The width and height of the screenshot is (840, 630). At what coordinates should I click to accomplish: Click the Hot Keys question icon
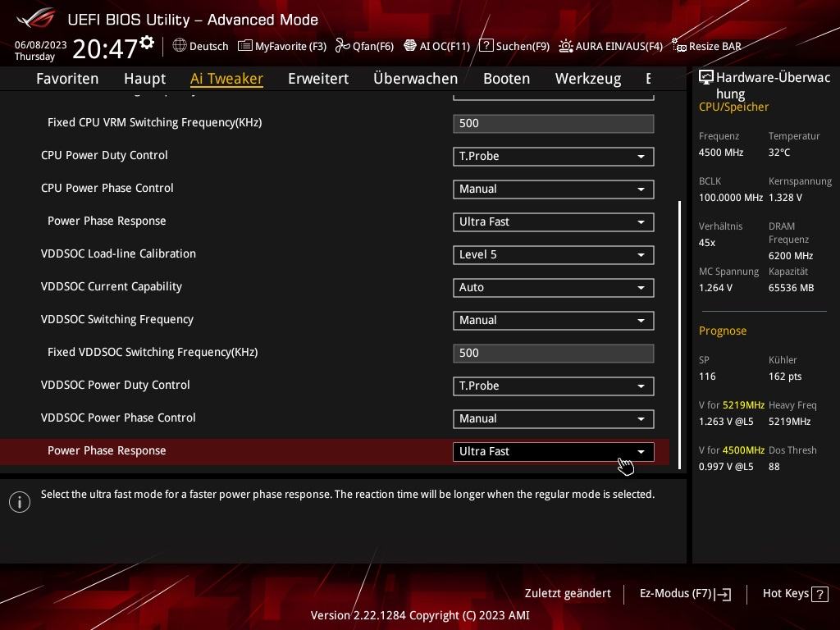819,594
